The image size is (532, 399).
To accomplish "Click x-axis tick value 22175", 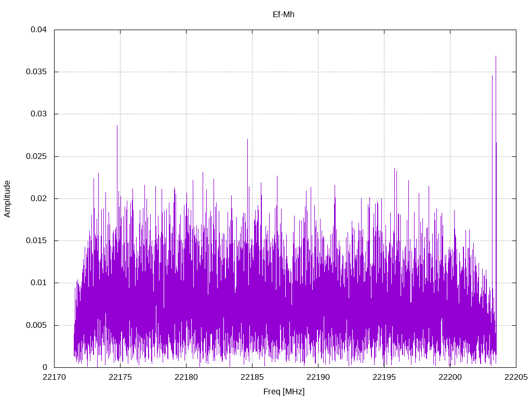I will 120,377.
